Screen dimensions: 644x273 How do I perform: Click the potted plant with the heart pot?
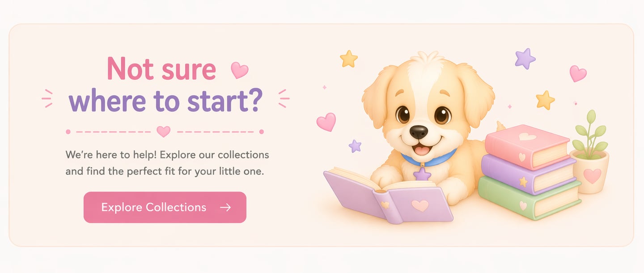(590, 152)
